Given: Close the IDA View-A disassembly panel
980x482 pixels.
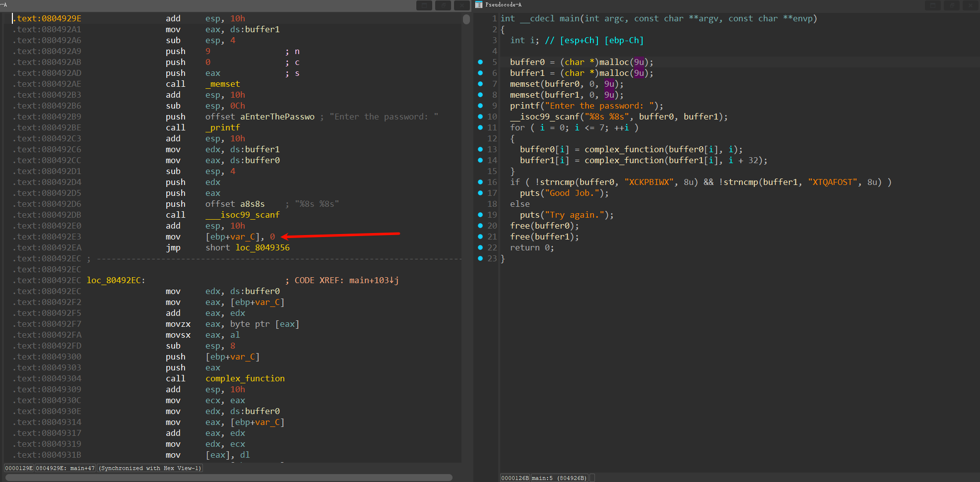Looking at the screenshot, I should [461, 5].
